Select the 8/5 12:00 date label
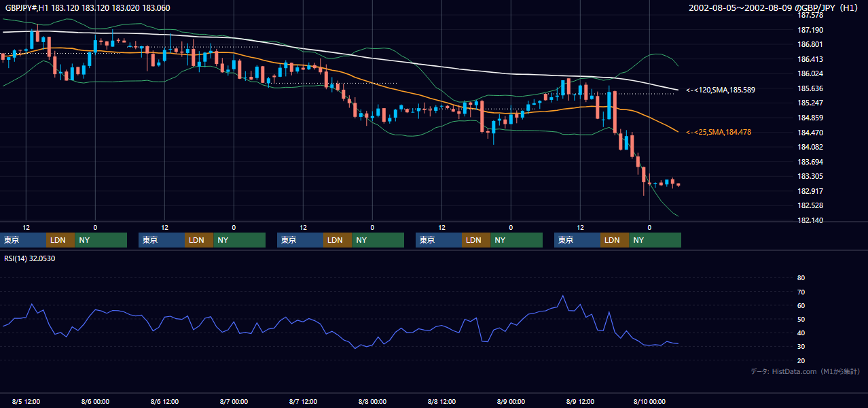This screenshot has width=868, height=408. point(26,401)
